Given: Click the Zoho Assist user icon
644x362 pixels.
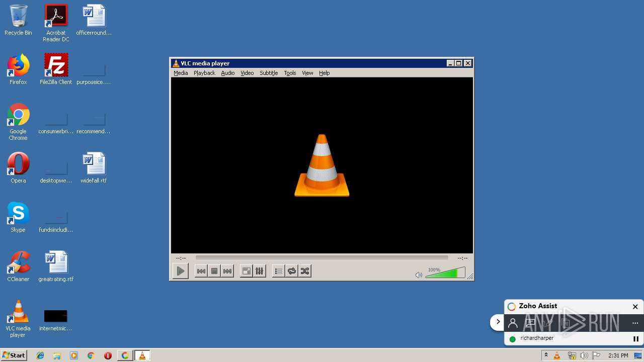Looking at the screenshot, I should point(513,323).
